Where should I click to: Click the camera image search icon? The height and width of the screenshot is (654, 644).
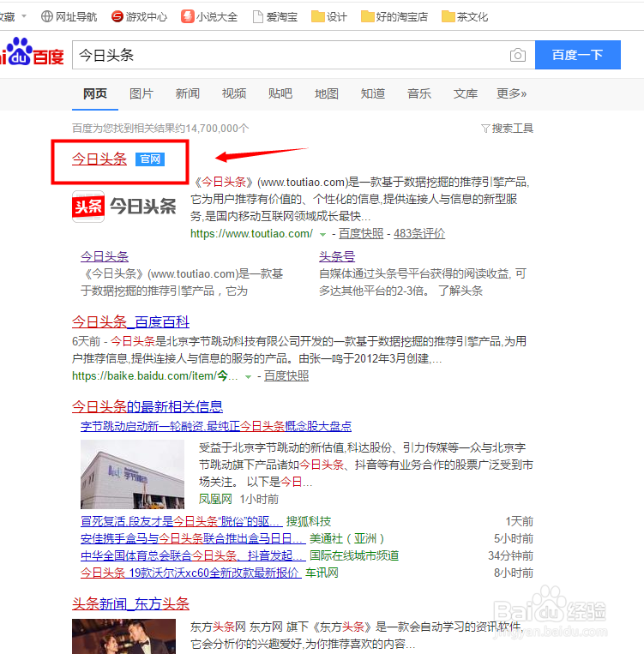(518, 55)
